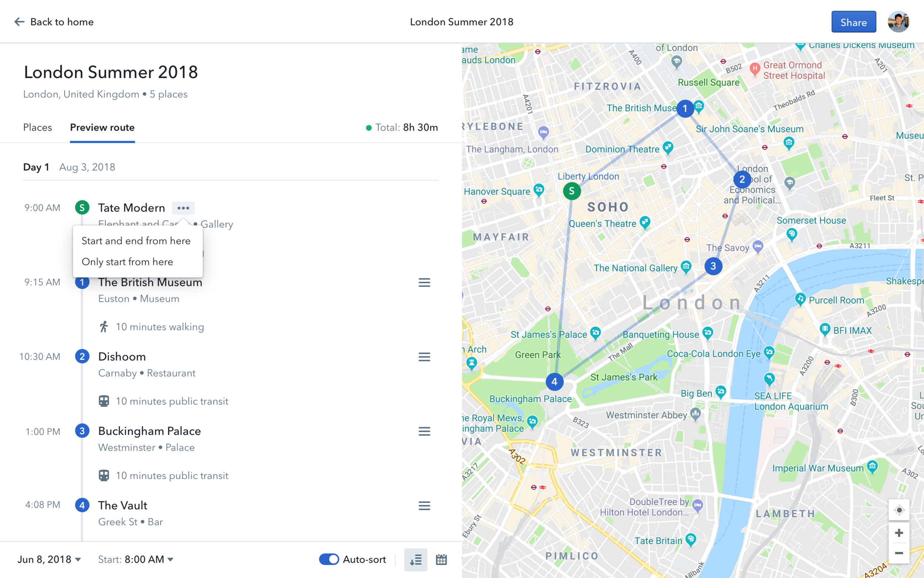Click the drag handle for The Vault
This screenshot has height=578, width=924.
point(424,506)
